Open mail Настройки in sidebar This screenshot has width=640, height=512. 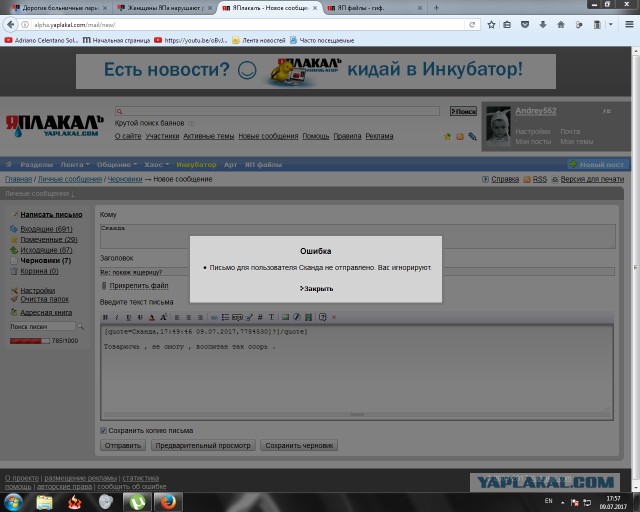38,290
